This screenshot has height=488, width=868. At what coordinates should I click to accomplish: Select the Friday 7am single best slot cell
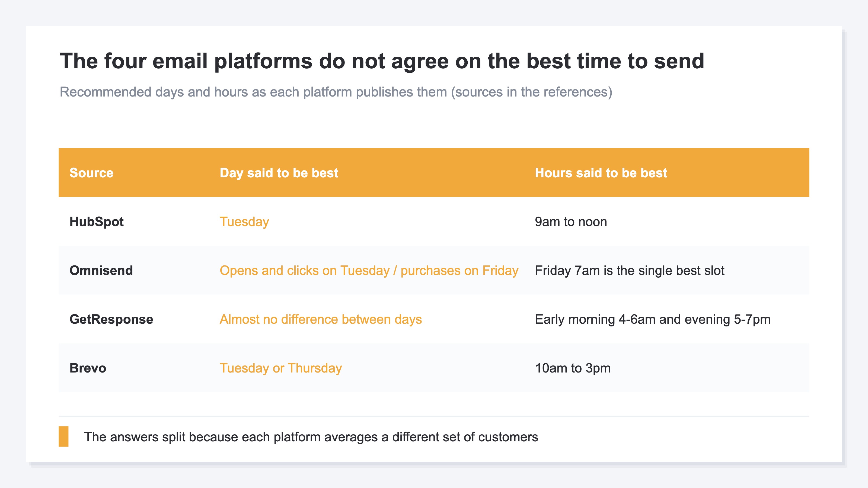pyautogui.click(x=629, y=271)
